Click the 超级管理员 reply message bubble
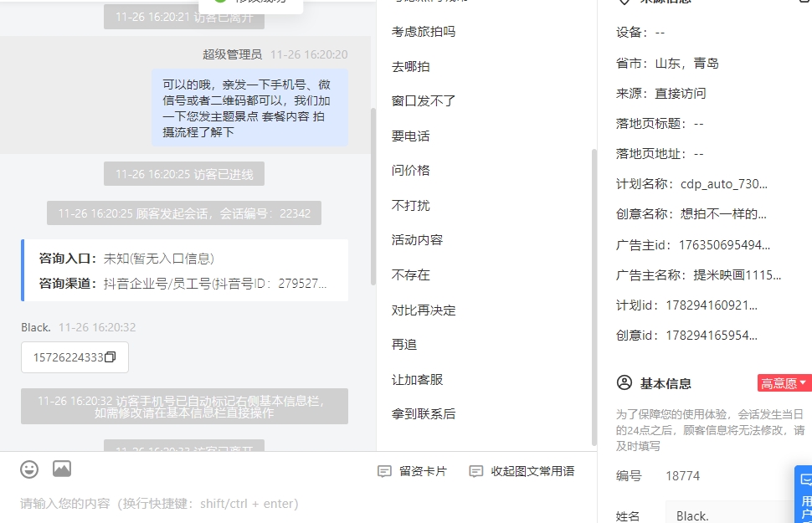Screen dimensions: 812x523 coord(250,108)
